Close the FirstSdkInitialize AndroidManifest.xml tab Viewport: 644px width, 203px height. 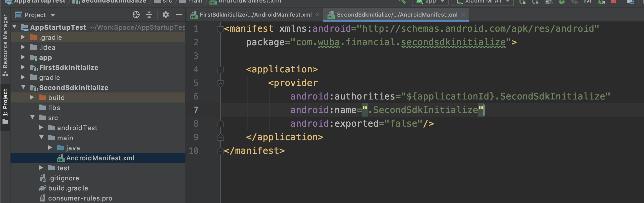pyautogui.click(x=317, y=15)
